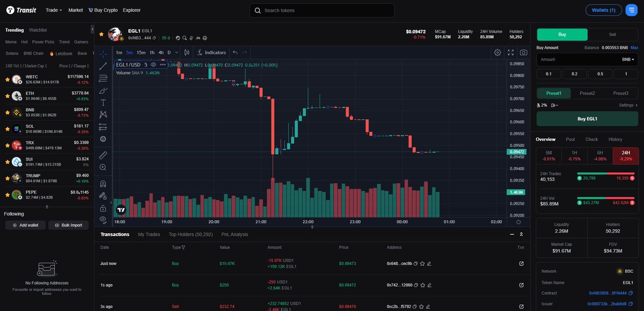The image size is (644, 311).
Task: Select the crosshair cursor tool
Action: 103,54
